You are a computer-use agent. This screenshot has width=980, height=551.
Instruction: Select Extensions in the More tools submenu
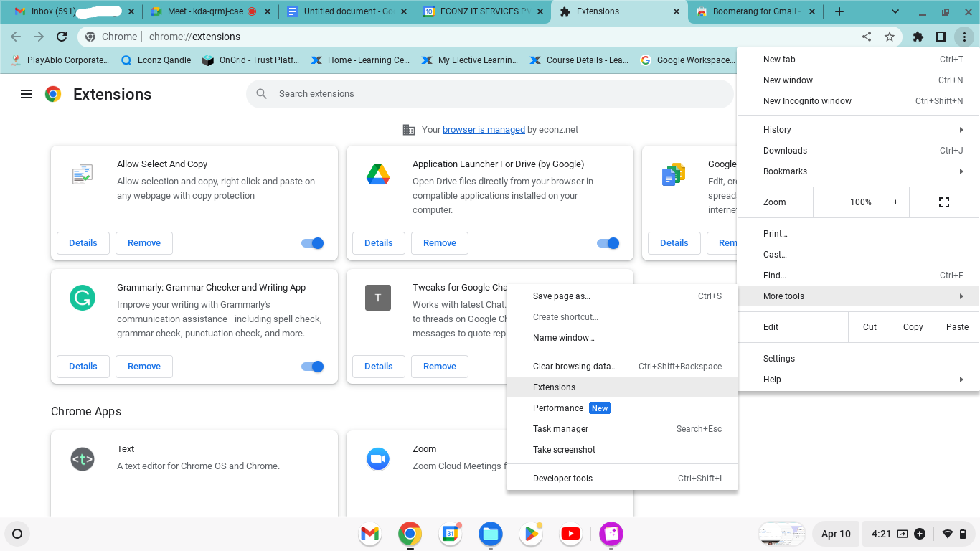pos(622,387)
